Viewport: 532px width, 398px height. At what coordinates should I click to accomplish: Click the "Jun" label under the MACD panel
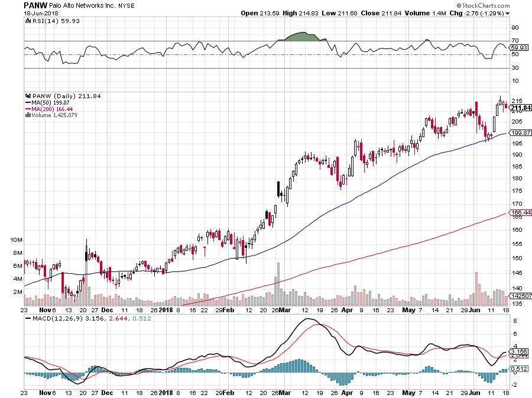(x=475, y=393)
